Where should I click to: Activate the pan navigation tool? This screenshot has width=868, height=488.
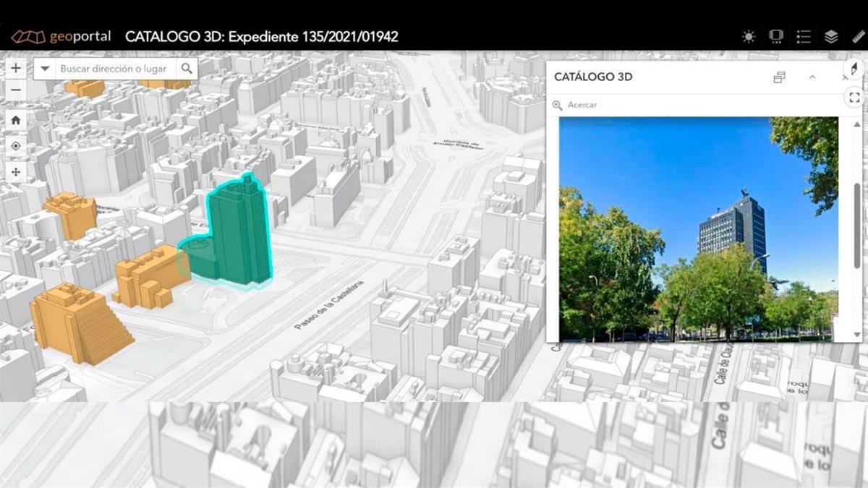(15, 172)
